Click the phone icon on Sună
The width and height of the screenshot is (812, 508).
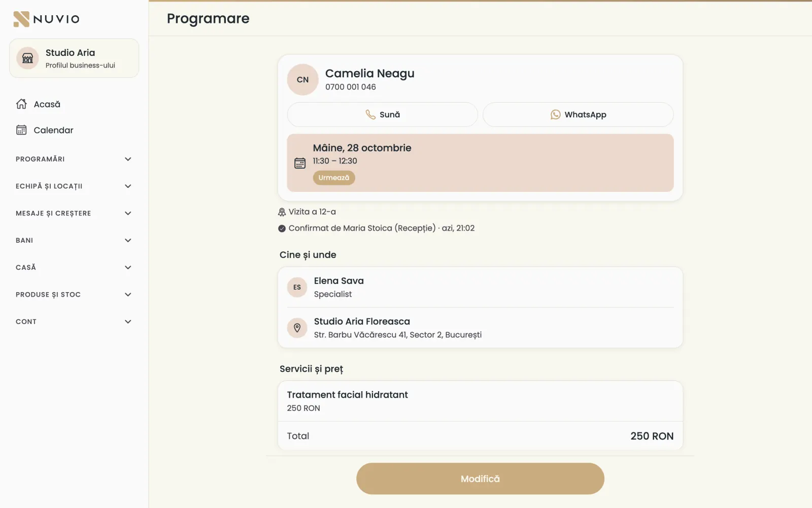coord(370,115)
